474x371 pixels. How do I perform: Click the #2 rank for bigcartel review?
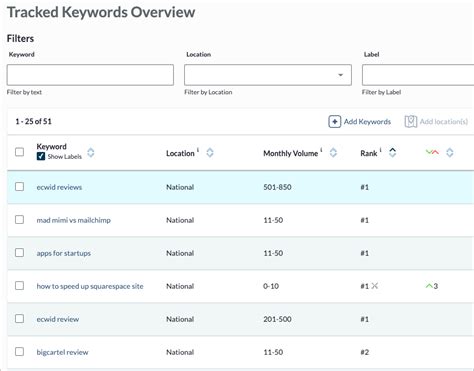point(365,352)
